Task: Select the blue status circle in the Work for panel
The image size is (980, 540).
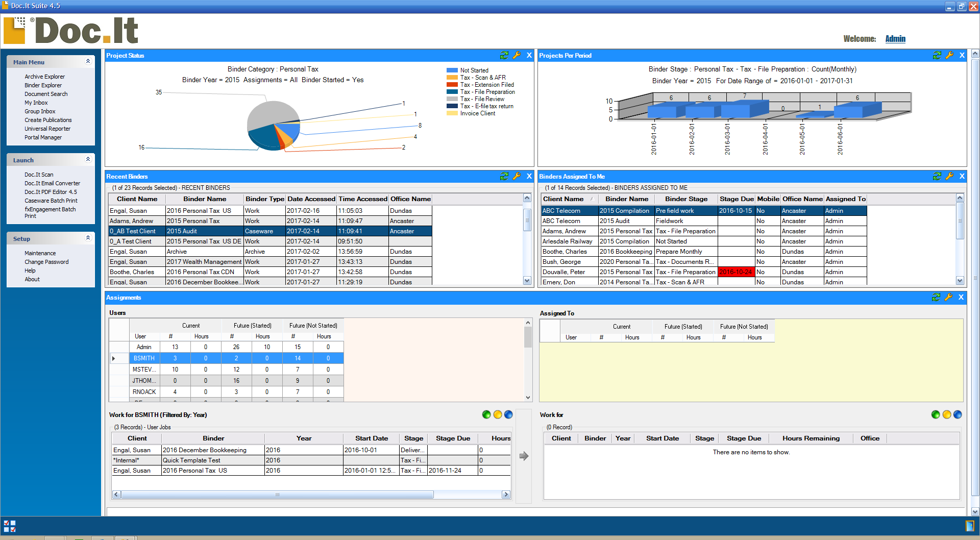Action: click(x=958, y=415)
